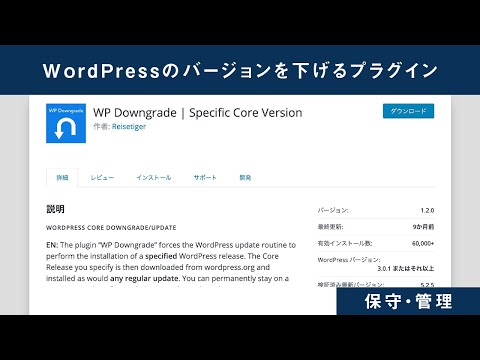Click the 説明 heading
The width and height of the screenshot is (480, 360).
pos(55,209)
